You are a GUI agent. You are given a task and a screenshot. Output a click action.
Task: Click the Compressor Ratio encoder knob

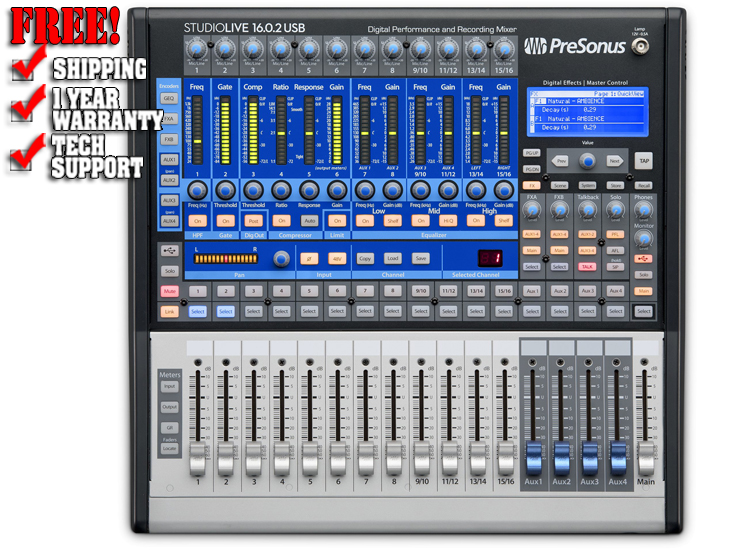[x=281, y=190]
